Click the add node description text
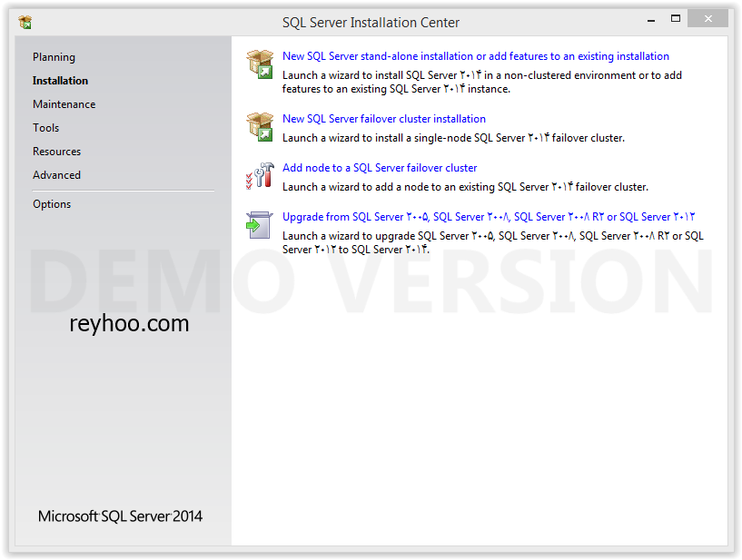The width and height of the screenshot is (742, 560). coord(465,187)
